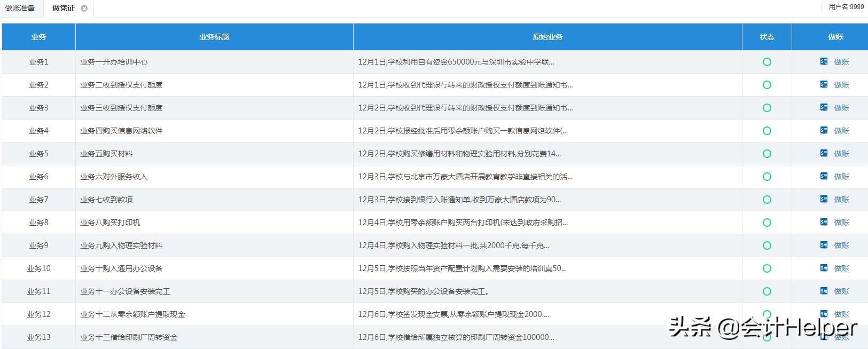The width and height of the screenshot is (868, 349).
Task: Click the 业务标题 column header
Action: pyautogui.click(x=214, y=37)
